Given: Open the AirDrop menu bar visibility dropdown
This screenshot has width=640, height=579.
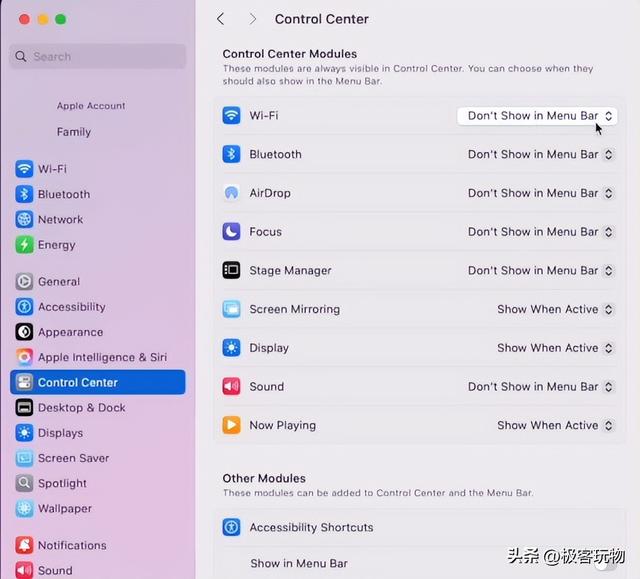Looking at the screenshot, I should pos(540,193).
